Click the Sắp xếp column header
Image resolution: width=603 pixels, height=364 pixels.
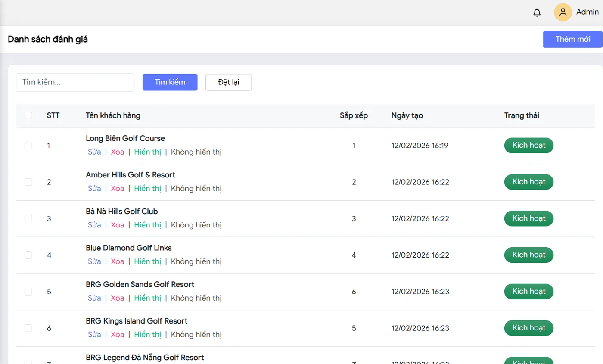354,115
